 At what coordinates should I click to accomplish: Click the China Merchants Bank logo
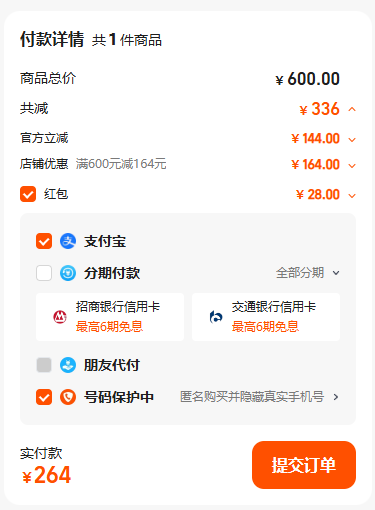[x=60, y=317]
